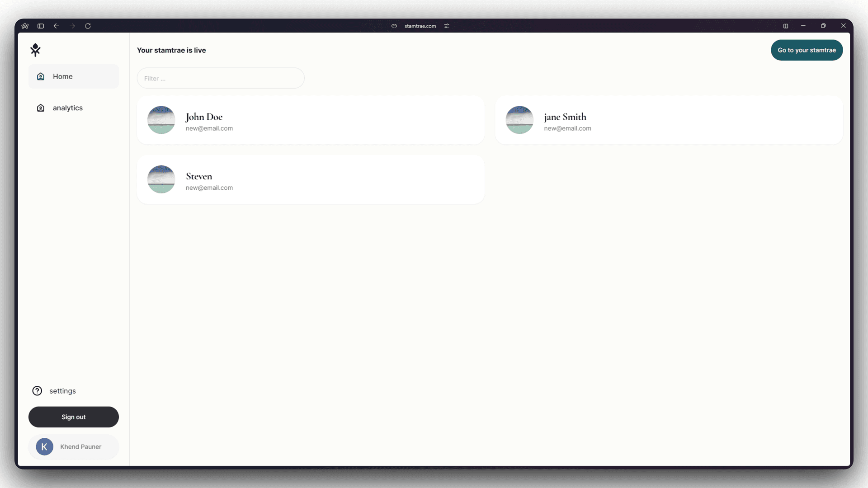Image resolution: width=868 pixels, height=488 pixels.
Task: Toggle the browser sidebar panel icon
Action: pos(41,26)
